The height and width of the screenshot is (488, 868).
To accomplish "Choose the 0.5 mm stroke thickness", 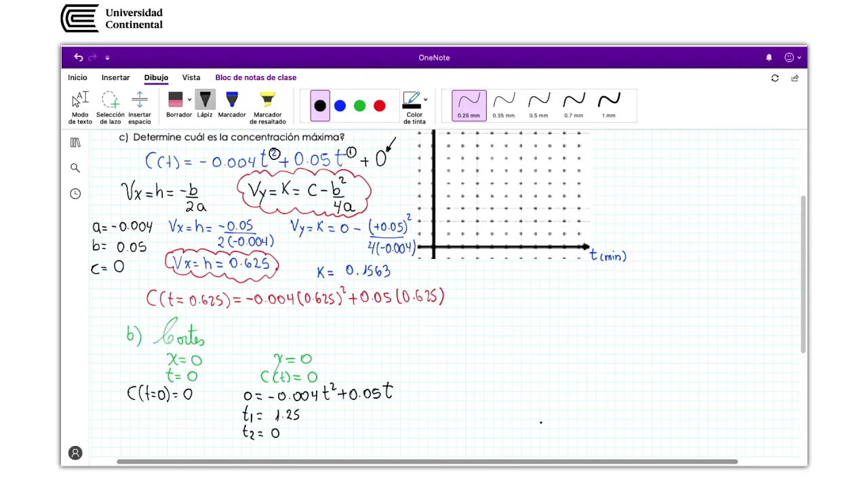I will 539,106.
